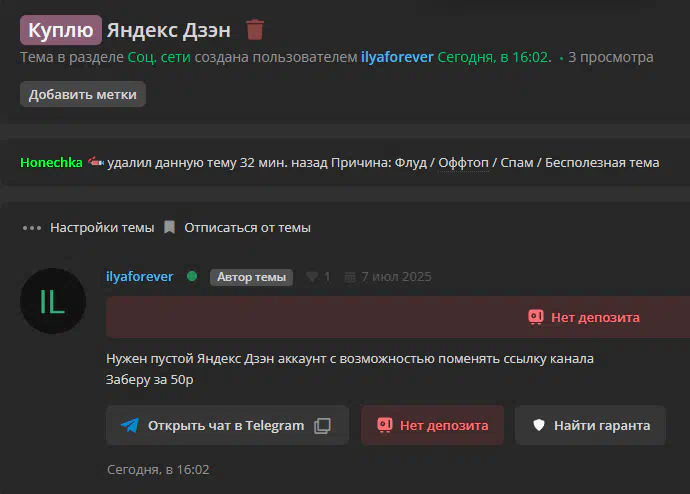Click the likes heart icon in post header

click(312, 277)
